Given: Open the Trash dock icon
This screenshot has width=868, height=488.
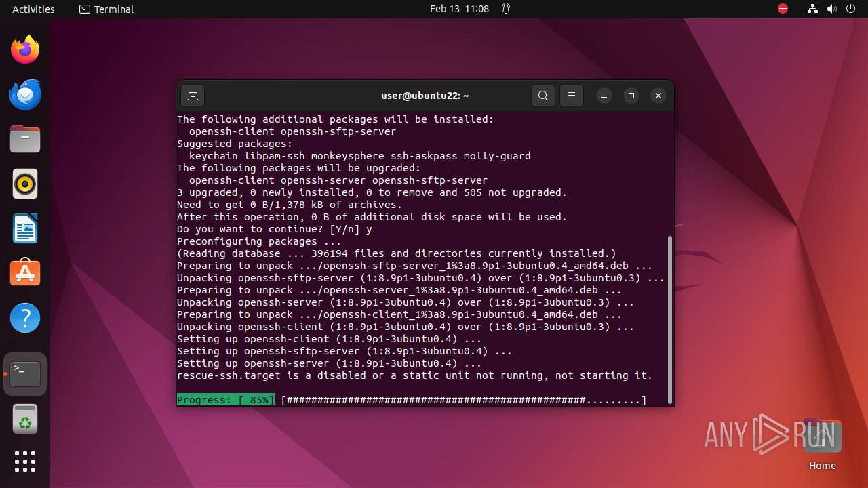Looking at the screenshot, I should pyautogui.click(x=25, y=418).
